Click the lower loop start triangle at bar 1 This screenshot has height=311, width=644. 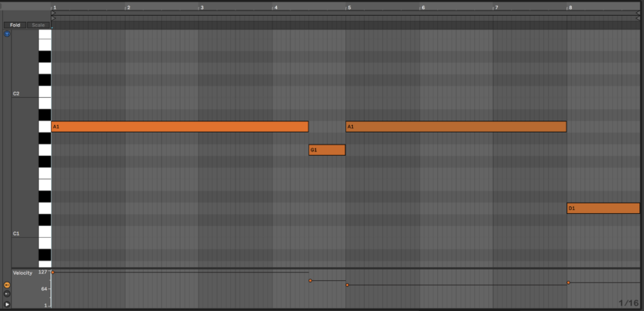pos(53,18)
